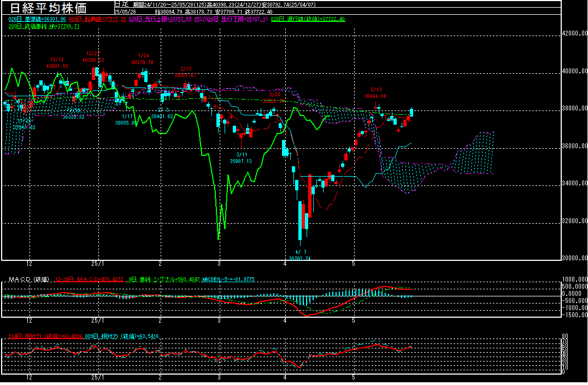Click the 1000.000 MACD axis label
The width and height of the screenshot is (588, 385).
point(575,279)
